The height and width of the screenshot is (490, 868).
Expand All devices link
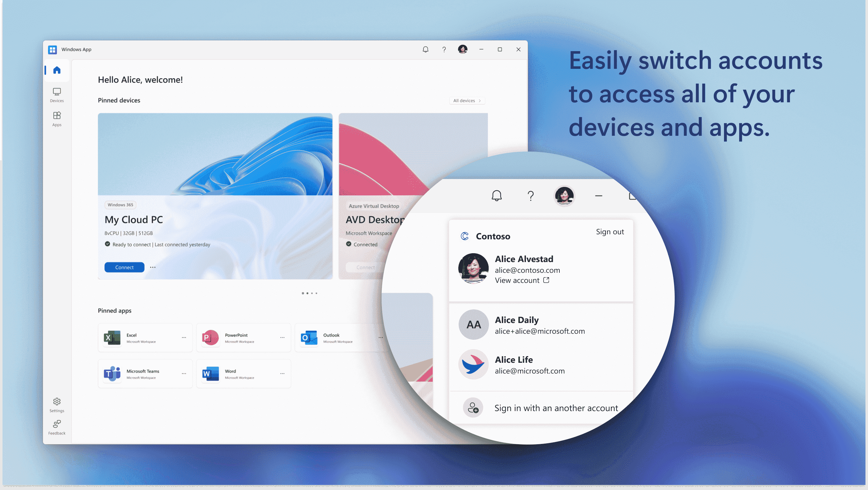(467, 100)
